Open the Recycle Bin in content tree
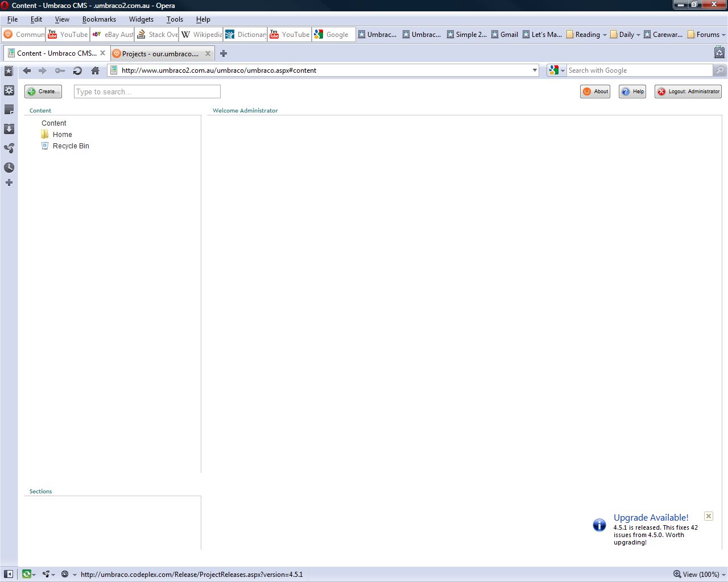Viewport: 728px width, 582px height. [71, 146]
